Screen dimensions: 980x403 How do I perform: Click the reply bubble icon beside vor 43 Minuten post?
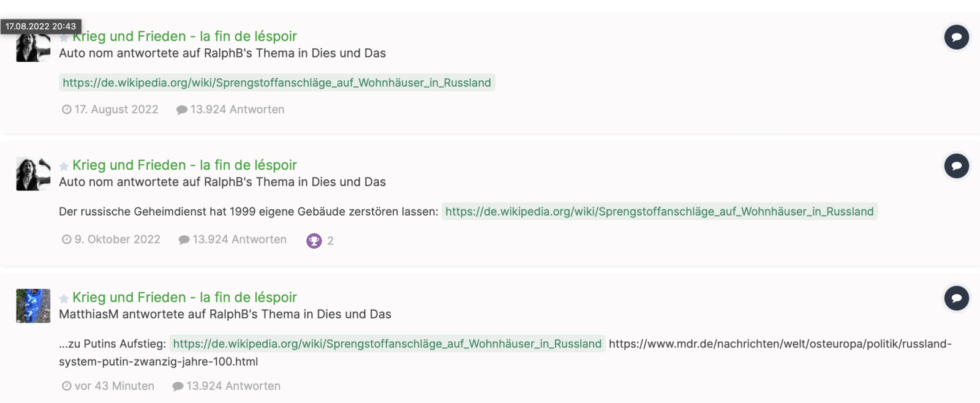[178, 386]
